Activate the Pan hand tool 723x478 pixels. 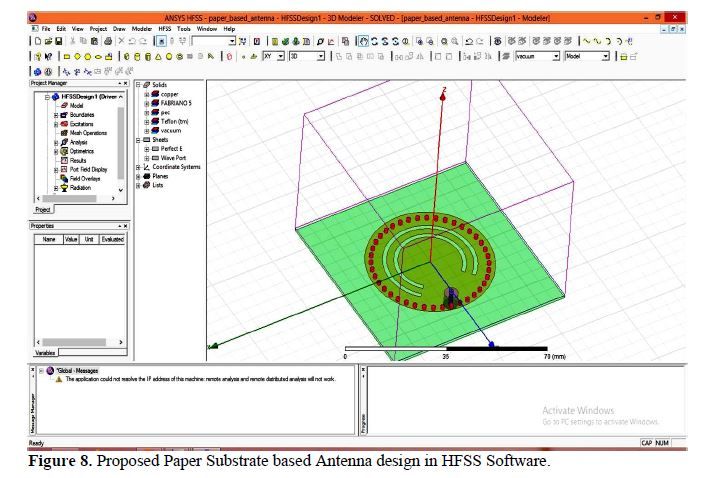363,41
